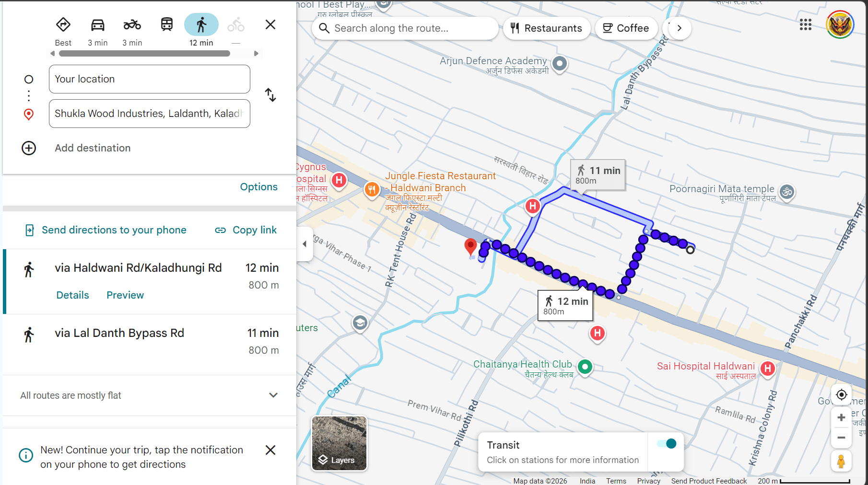
Task: Select the Best travel mode icon
Action: (63, 24)
